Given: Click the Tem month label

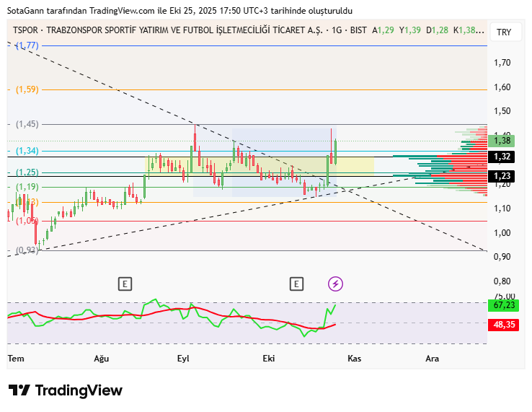Looking at the screenshot, I should click(16, 359).
